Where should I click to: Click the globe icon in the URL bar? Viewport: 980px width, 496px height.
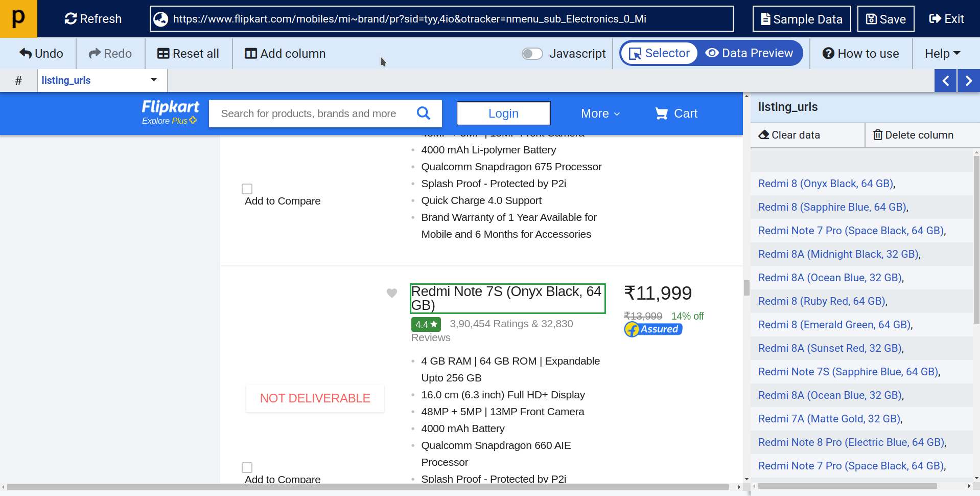pos(161,19)
